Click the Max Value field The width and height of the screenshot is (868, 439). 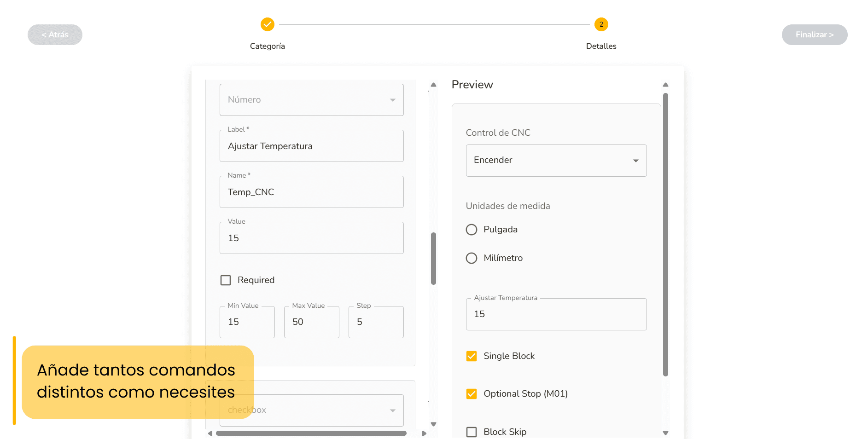(x=311, y=322)
